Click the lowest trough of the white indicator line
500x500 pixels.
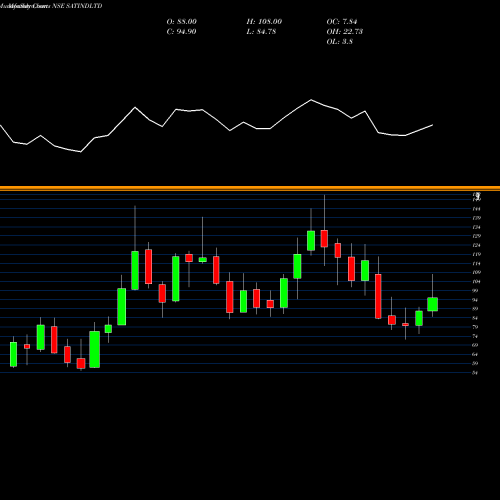pyautogui.click(x=81, y=152)
